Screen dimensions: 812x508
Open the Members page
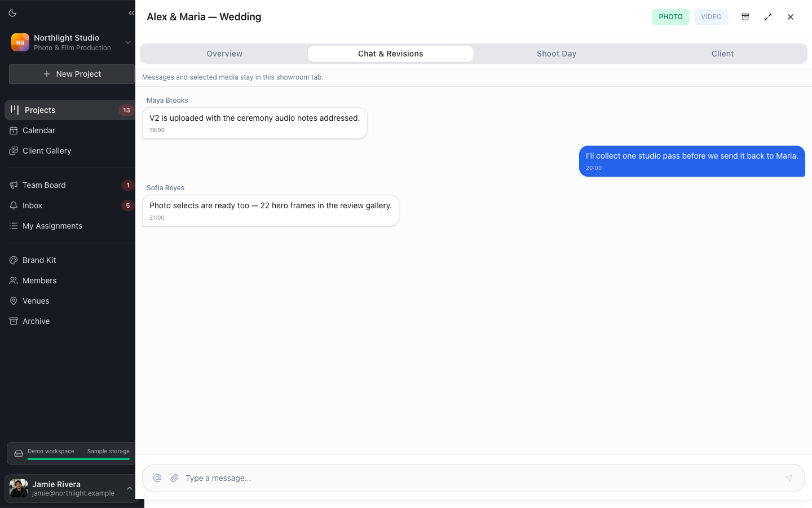[70, 281]
